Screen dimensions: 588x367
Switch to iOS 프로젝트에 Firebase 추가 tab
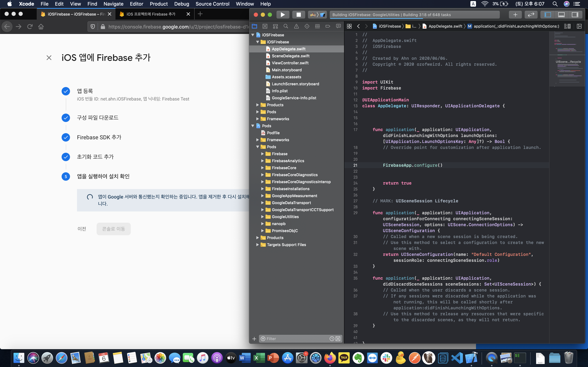pos(151,14)
